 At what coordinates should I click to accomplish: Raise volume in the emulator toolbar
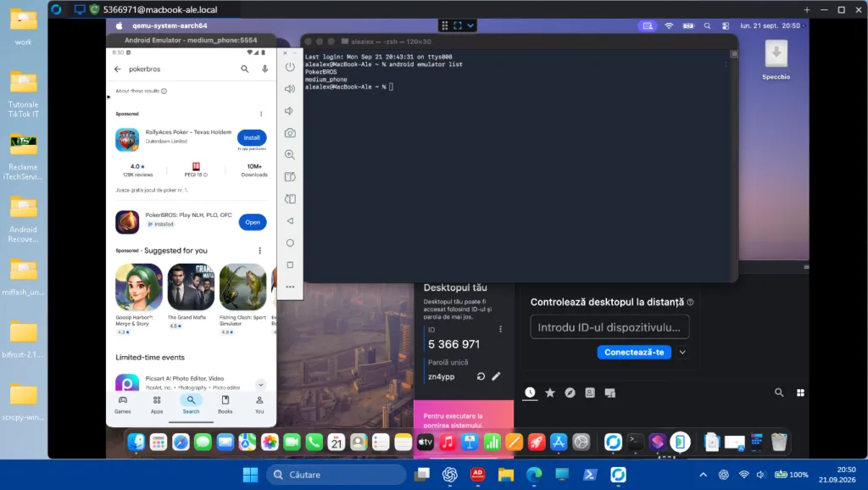(x=290, y=88)
